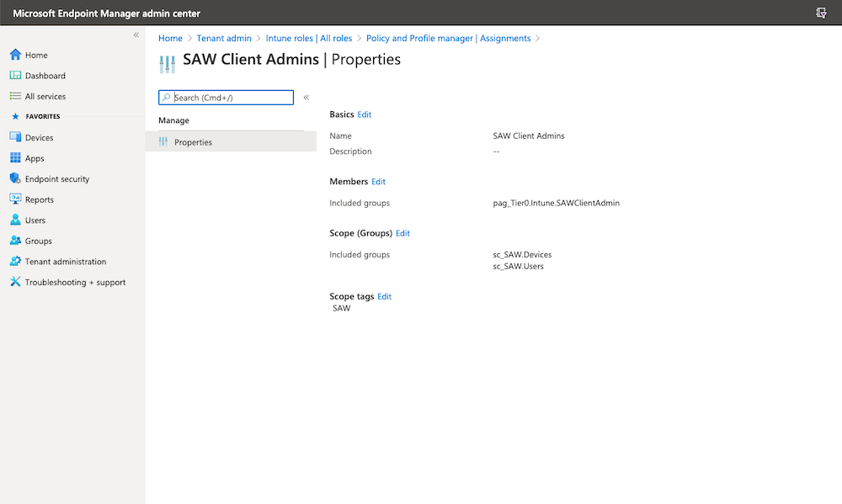Screen dimensions: 842x504
Task: Click the Reports icon in sidebar
Action: click(15, 199)
